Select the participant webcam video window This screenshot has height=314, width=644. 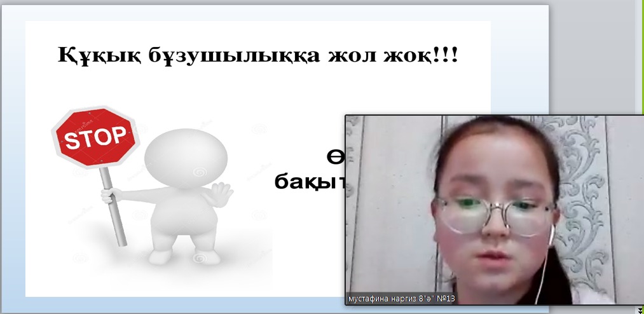pyautogui.click(x=494, y=203)
